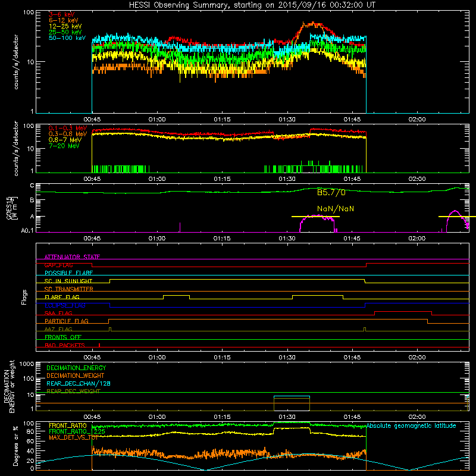Viewport: 476px width, 476px height.
Task: Select the FRONTS_OFF flag label
Action: pos(63,337)
